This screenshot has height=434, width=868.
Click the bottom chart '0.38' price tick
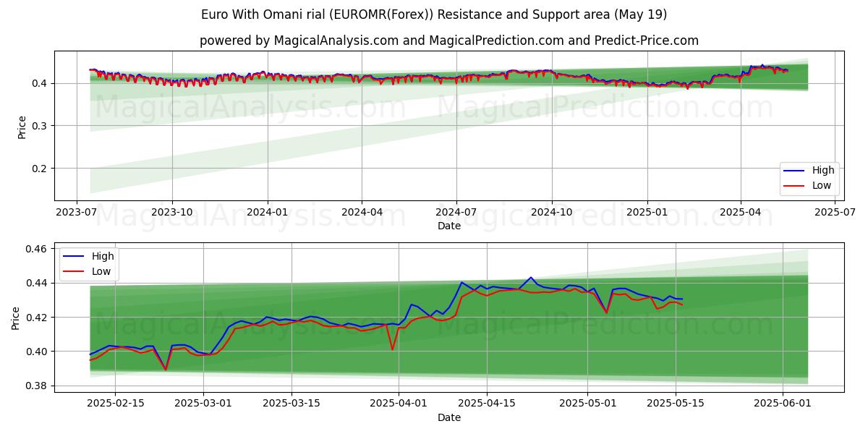coord(38,386)
